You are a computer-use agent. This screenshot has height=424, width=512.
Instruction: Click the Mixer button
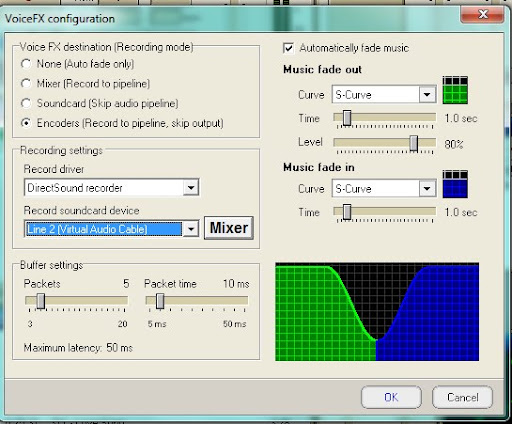pyautogui.click(x=229, y=228)
